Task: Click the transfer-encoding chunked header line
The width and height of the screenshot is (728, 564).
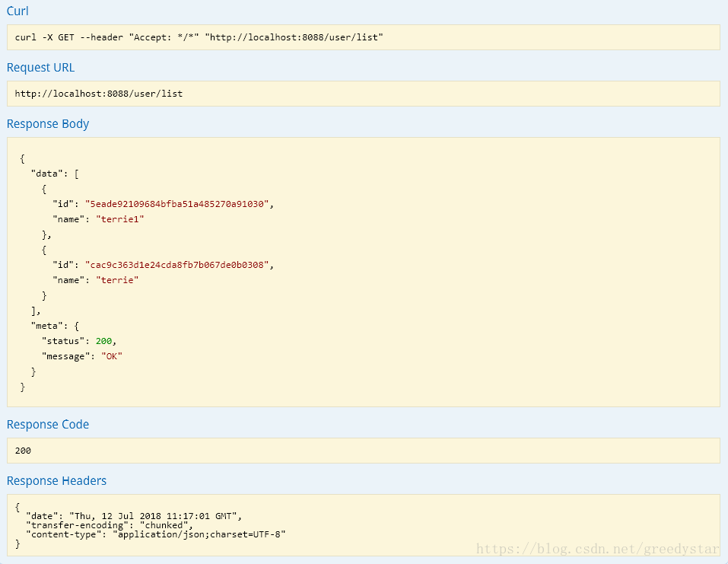Action: pyautogui.click(x=110, y=525)
